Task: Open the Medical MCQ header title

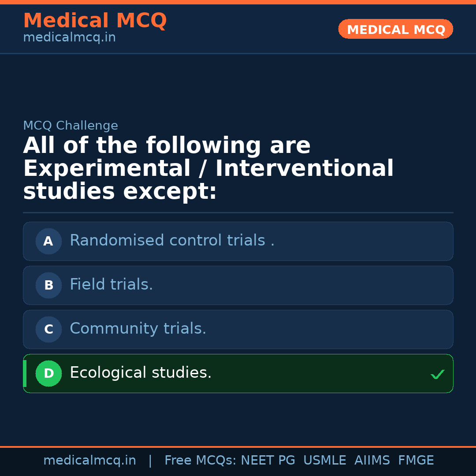Action: (x=95, y=21)
